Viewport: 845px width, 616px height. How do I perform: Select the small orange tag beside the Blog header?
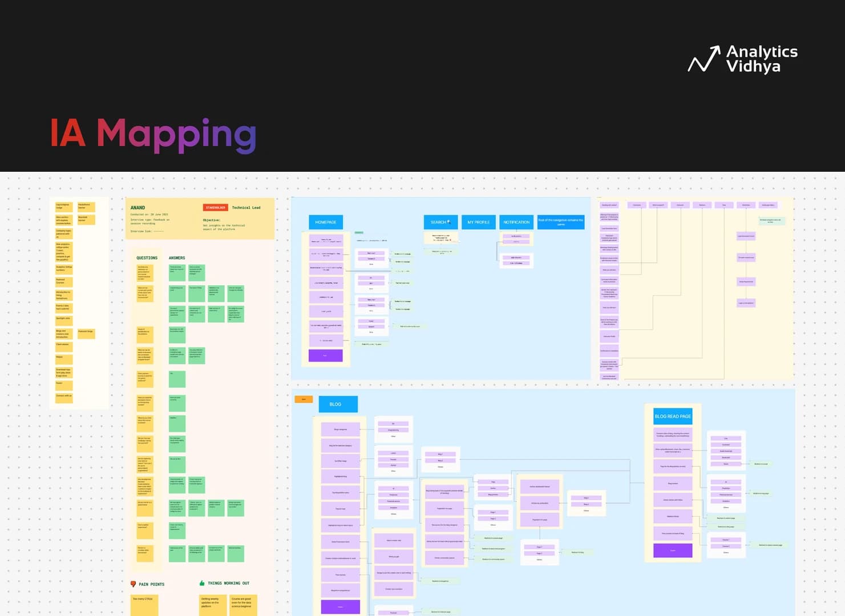[304, 399]
